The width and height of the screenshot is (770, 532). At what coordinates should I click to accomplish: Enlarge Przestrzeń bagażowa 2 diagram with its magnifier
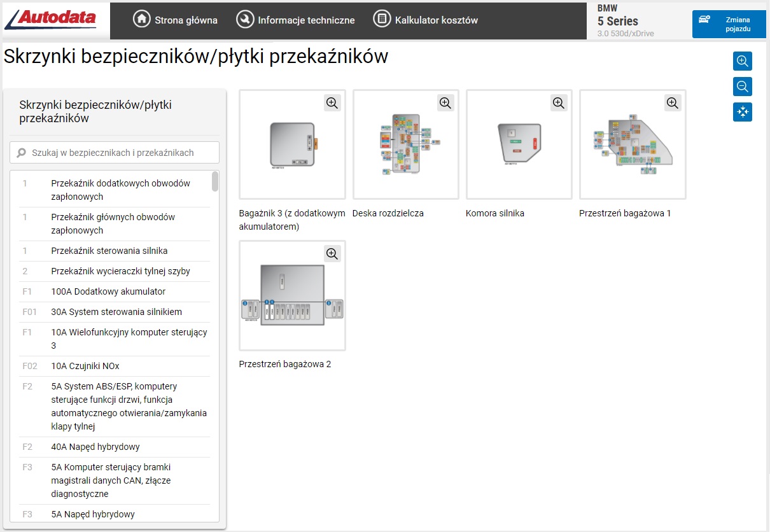point(332,254)
